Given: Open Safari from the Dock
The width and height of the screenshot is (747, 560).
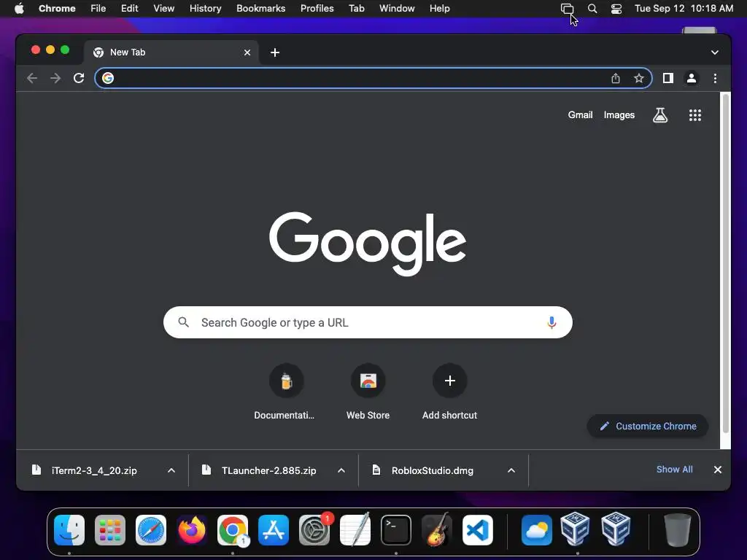Looking at the screenshot, I should click(x=151, y=529).
